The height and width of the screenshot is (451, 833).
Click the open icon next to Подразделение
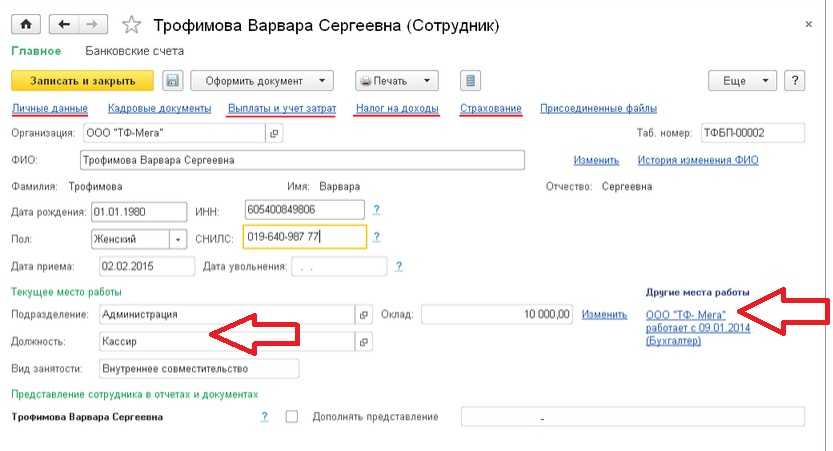coord(363,314)
